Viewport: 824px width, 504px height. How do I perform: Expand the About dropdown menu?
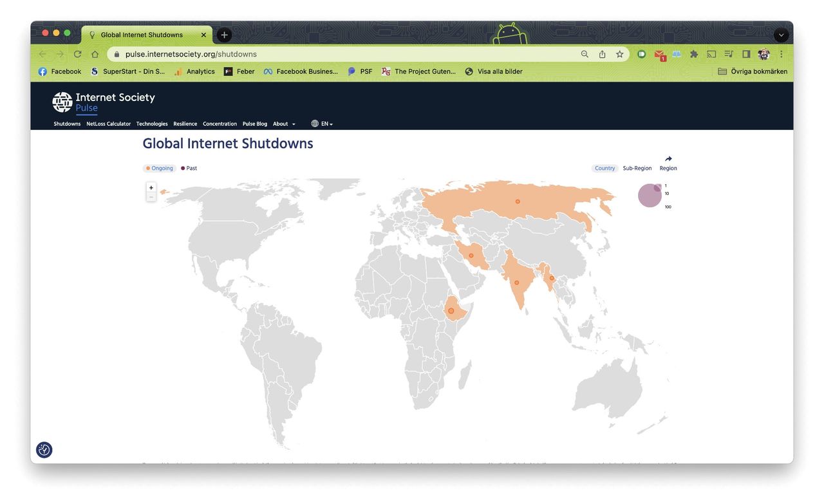coord(284,124)
